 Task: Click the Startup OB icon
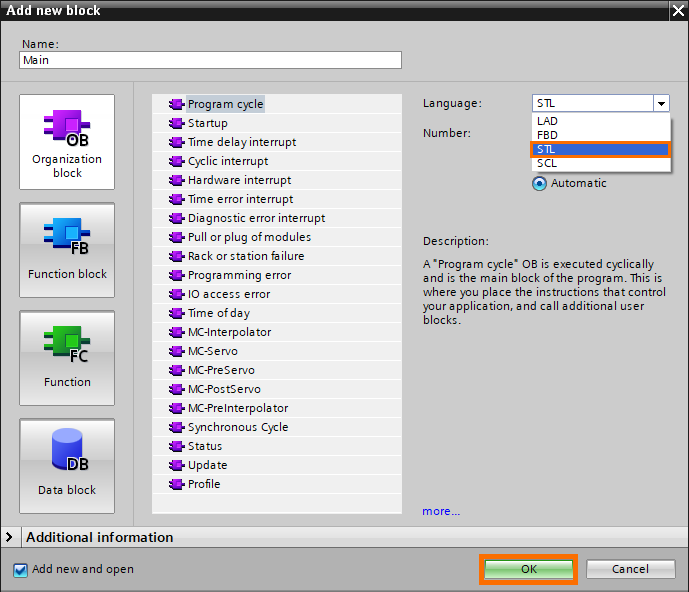[177, 123]
